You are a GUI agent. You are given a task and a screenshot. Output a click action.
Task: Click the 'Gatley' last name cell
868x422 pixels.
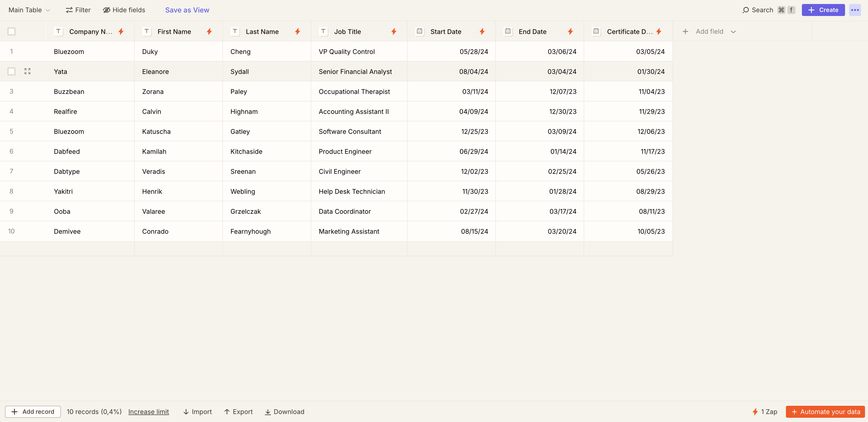267,131
